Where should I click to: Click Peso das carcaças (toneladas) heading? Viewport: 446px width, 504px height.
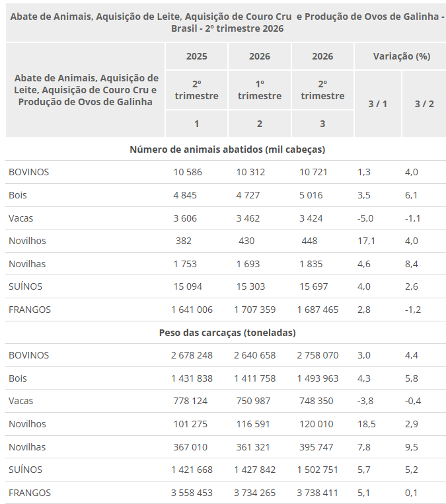tap(227, 333)
